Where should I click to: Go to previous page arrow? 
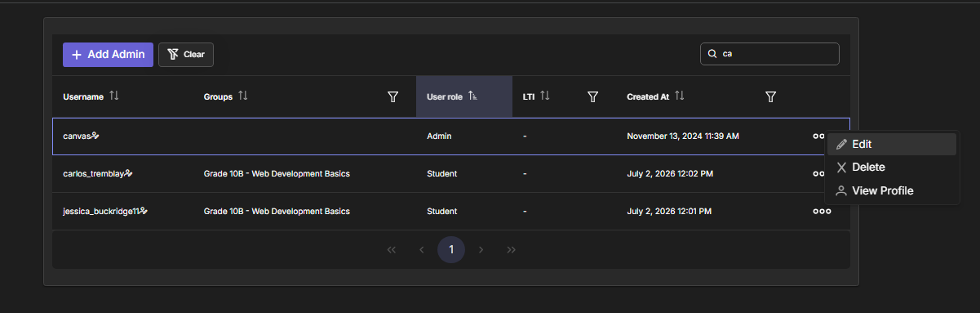(x=422, y=249)
